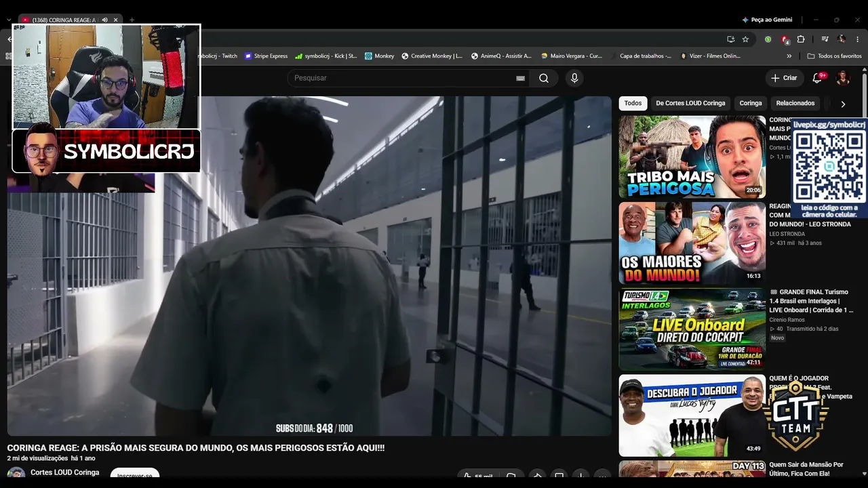
Task: Select the Relacionados filter chip
Action: 795,104
